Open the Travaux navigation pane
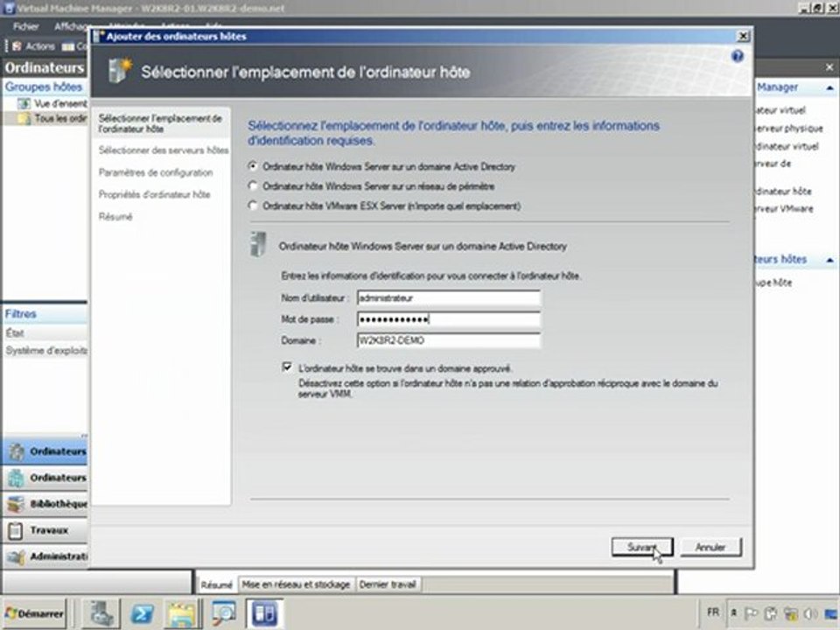840x630 pixels. point(45,530)
